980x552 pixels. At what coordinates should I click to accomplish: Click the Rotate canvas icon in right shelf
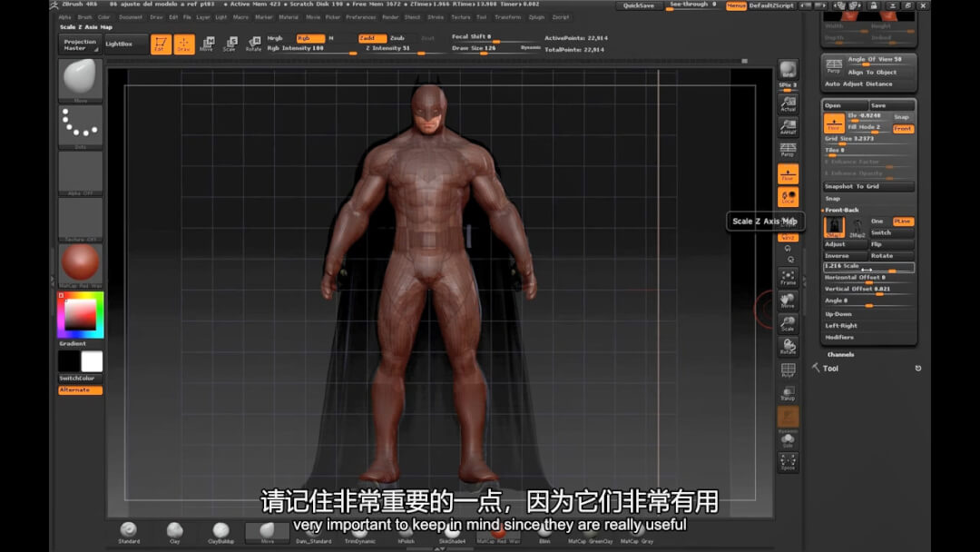tap(789, 347)
